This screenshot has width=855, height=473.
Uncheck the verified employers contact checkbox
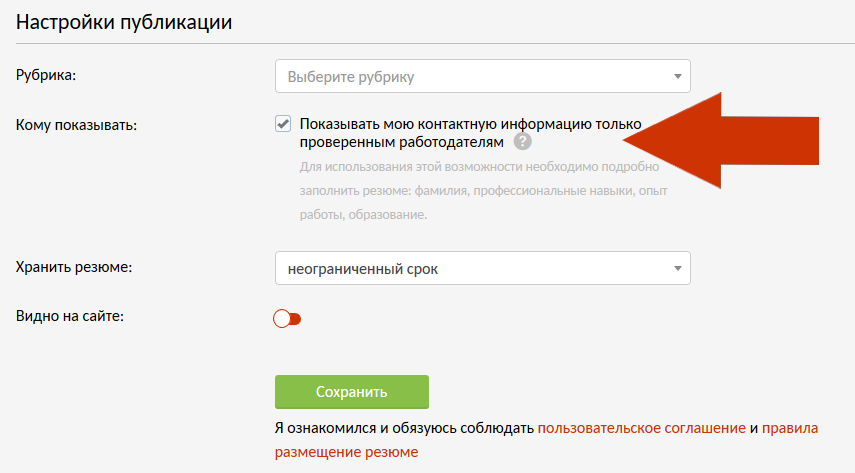click(283, 124)
